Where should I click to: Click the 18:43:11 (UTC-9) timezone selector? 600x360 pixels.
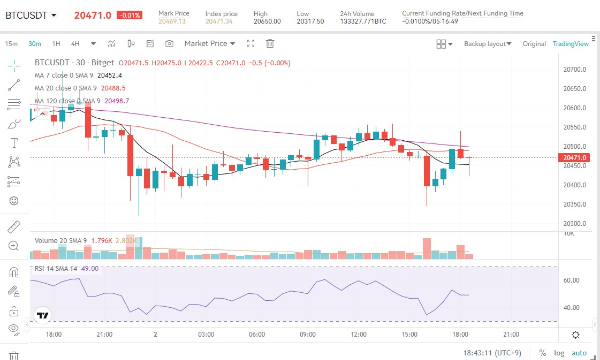pyautogui.click(x=492, y=353)
